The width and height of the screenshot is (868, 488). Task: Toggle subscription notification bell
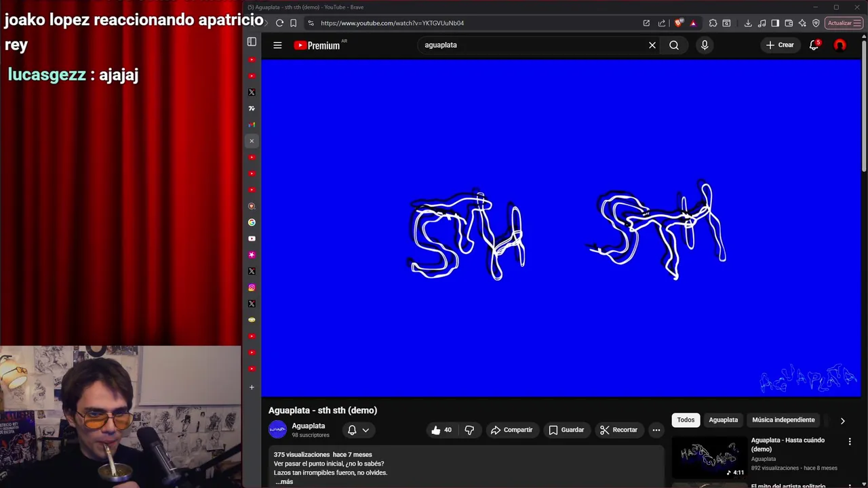tap(352, 430)
